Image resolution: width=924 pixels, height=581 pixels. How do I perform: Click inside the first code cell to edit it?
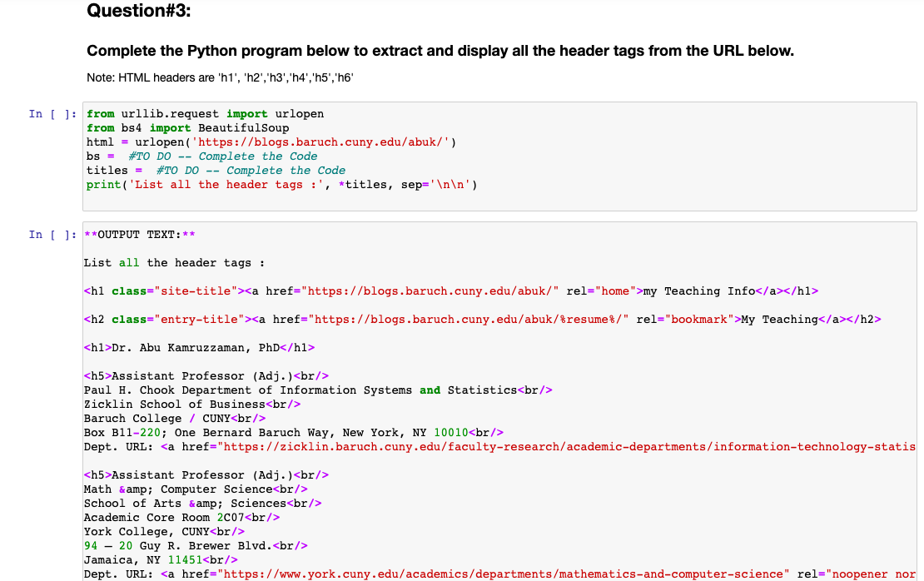[416, 150]
